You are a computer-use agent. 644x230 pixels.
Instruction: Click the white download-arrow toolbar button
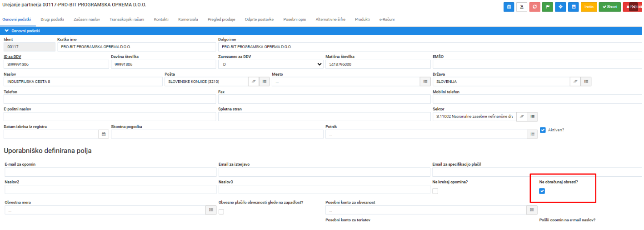(522, 7)
